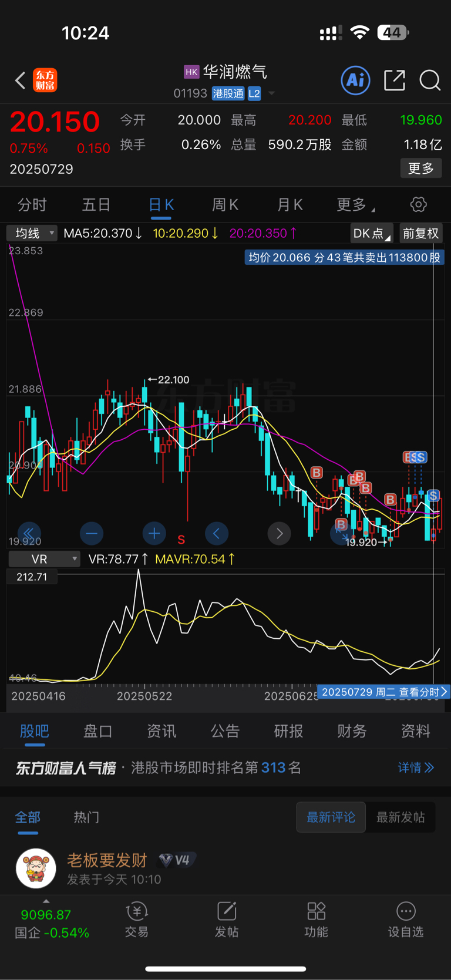Tap the MAVR:70.54 value
This screenshot has height=980, width=451.
pyautogui.click(x=195, y=559)
